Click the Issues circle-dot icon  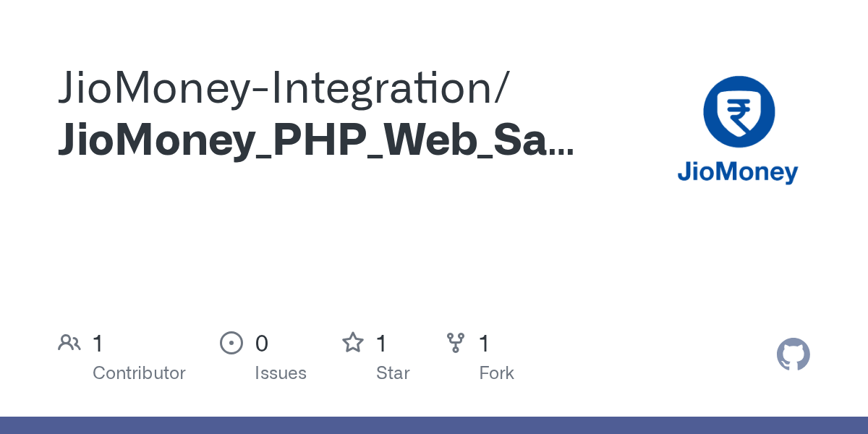pos(231,343)
